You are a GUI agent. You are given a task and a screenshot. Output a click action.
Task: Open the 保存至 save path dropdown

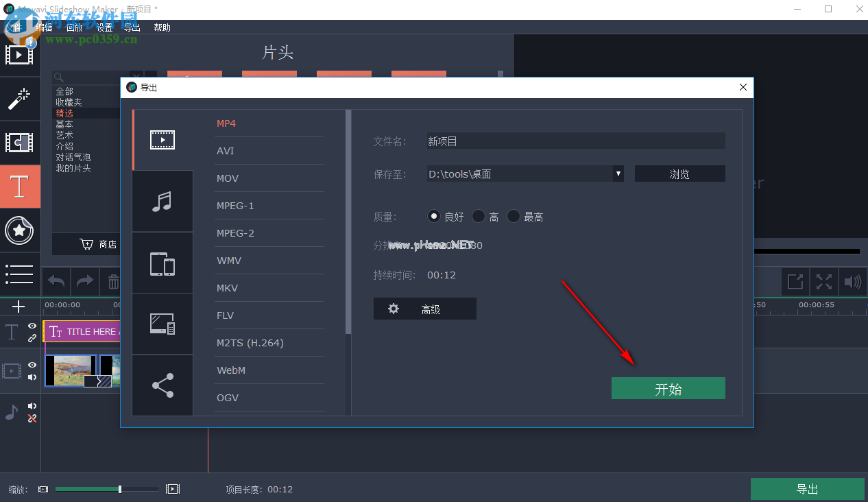tap(618, 174)
